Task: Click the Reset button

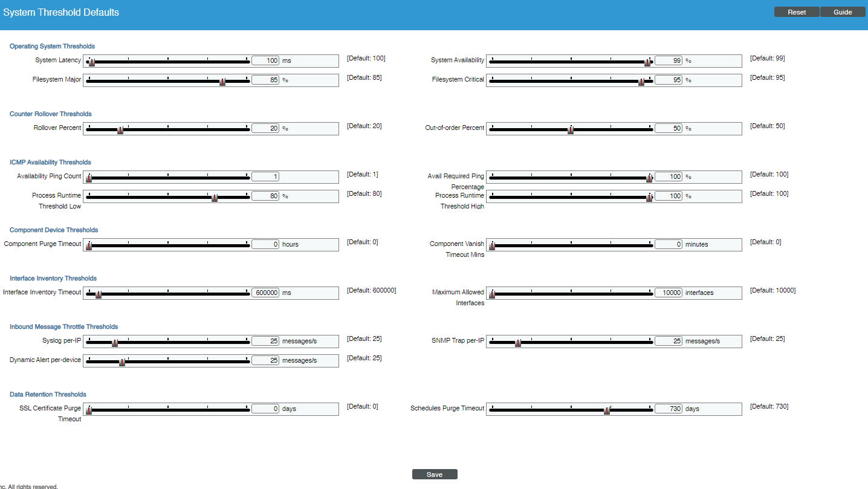Action: pyautogui.click(x=796, y=11)
